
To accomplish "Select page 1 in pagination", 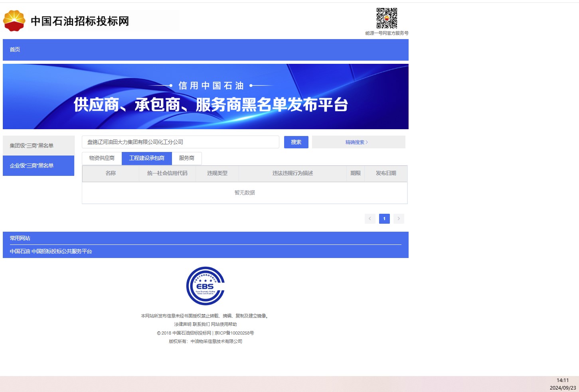I will pyautogui.click(x=384, y=219).
